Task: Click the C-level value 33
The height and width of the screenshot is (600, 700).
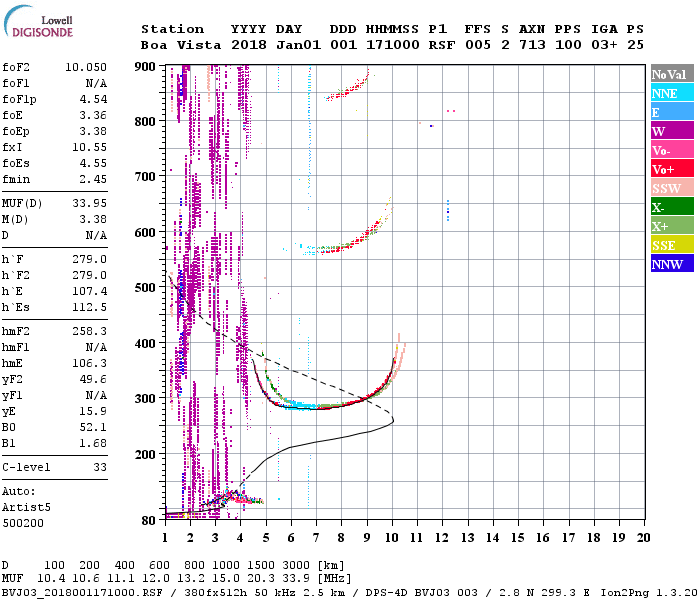Action: point(100,467)
